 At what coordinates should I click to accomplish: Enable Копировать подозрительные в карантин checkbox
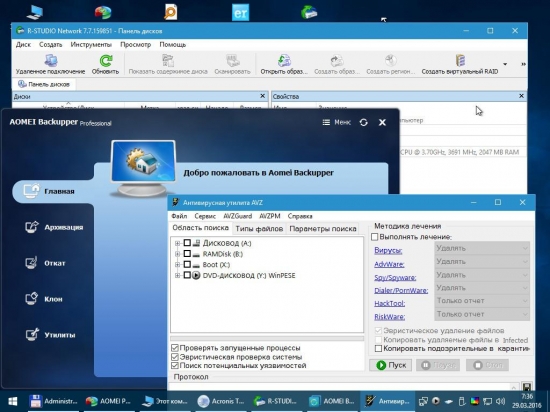pos(378,349)
